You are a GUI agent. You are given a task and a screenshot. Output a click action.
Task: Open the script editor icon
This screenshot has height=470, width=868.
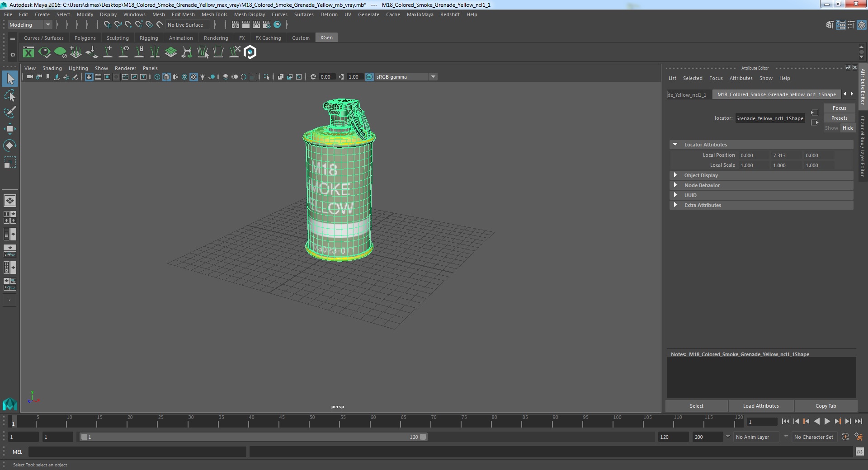859,451
